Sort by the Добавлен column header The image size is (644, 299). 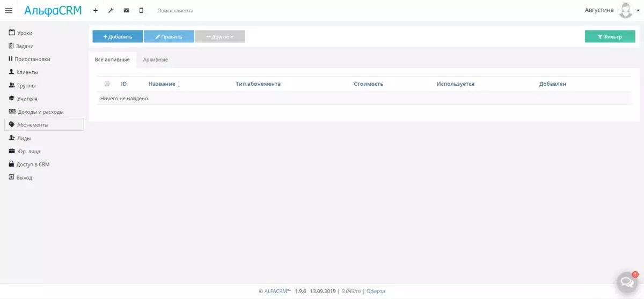click(553, 84)
